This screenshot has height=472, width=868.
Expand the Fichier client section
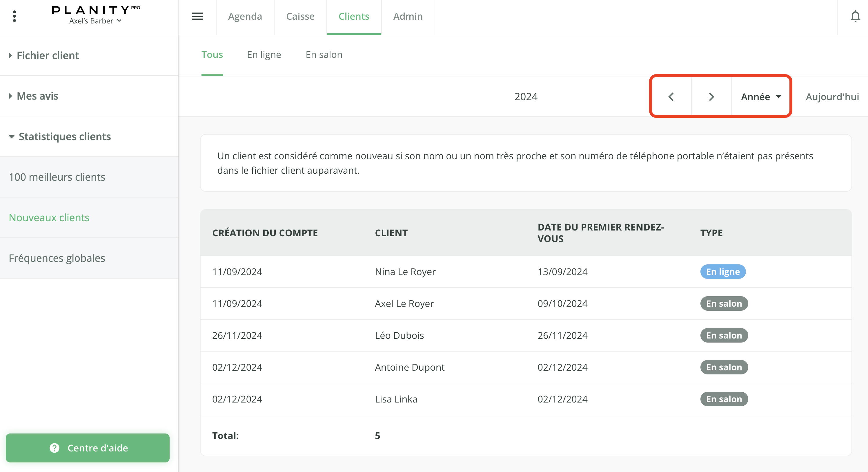tap(48, 55)
